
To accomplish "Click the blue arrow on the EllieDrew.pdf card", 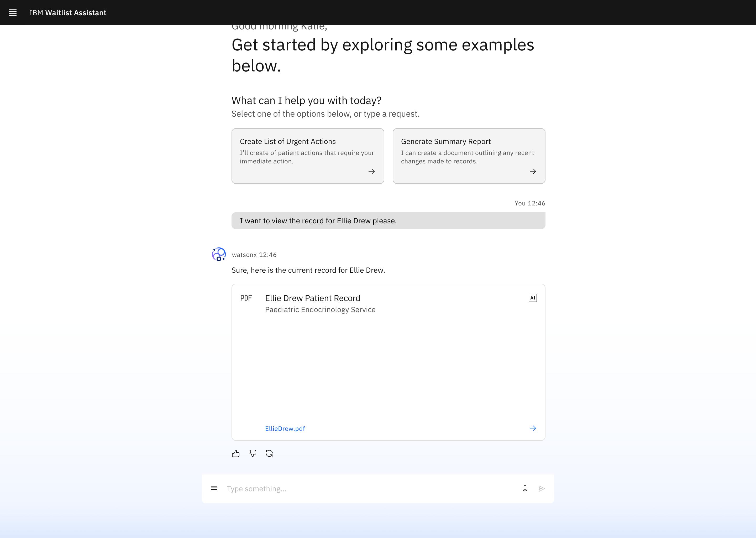I will [x=533, y=428].
